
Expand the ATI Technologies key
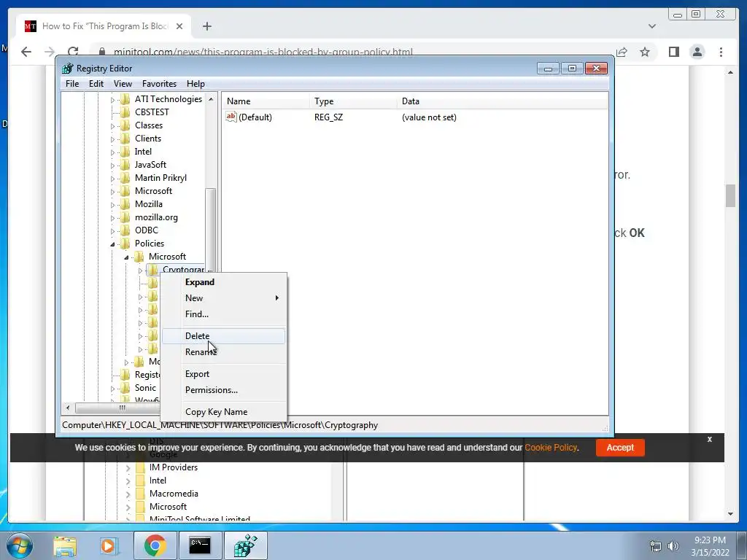[x=113, y=100]
